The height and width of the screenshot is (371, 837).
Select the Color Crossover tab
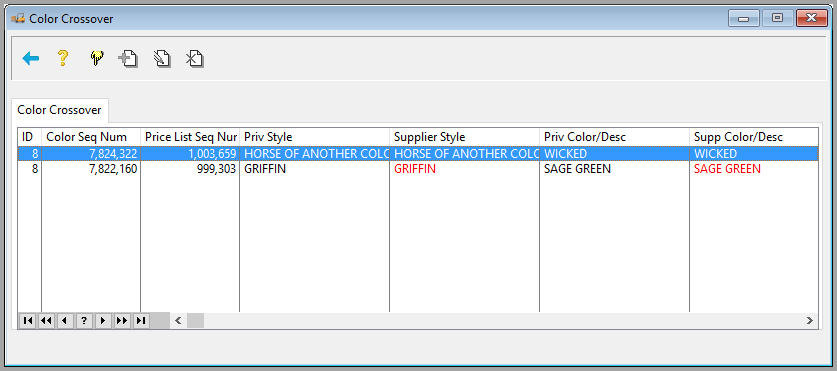click(59, 110)
